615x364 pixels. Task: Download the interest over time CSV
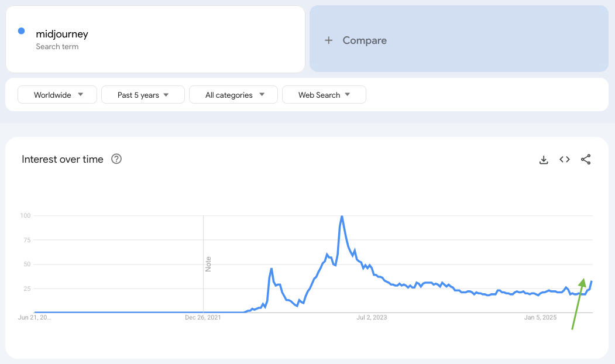point(544,160)
